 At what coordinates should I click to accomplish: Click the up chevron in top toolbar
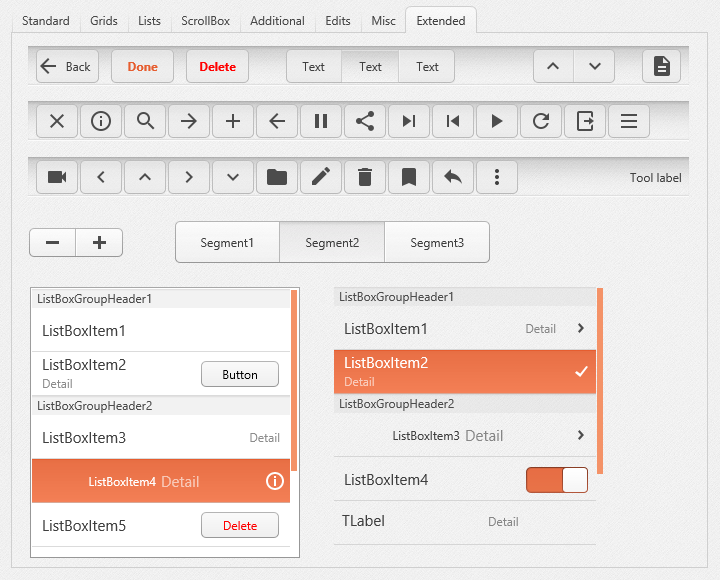(x=553, y=67)
